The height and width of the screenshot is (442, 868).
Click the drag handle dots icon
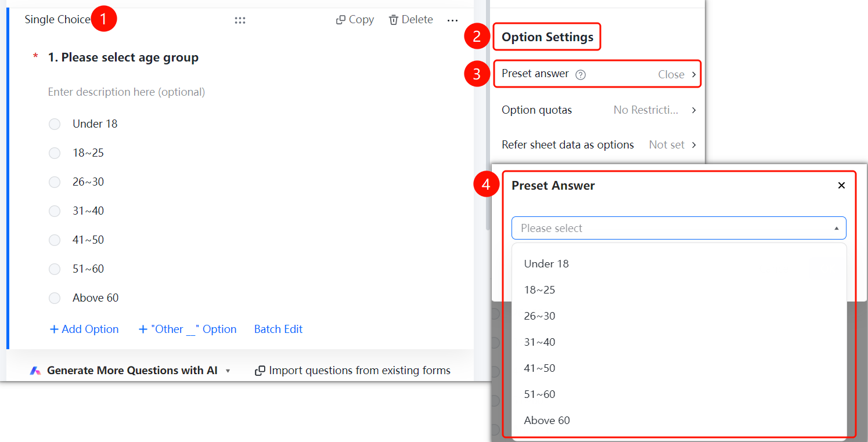[x=240, y=20]
